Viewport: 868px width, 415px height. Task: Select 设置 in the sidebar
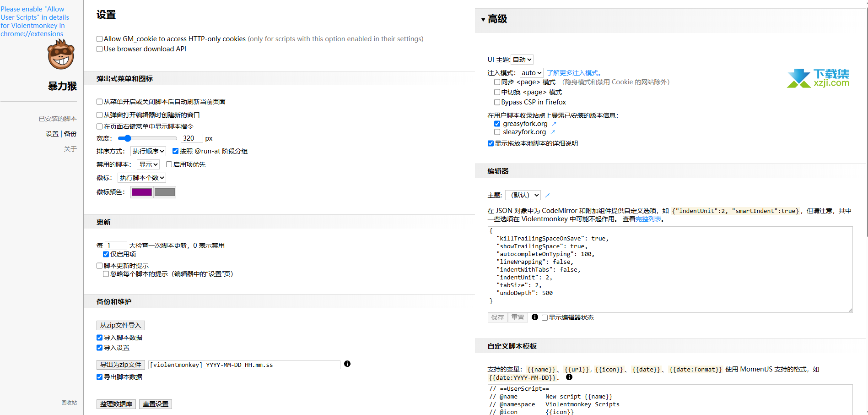52,134
